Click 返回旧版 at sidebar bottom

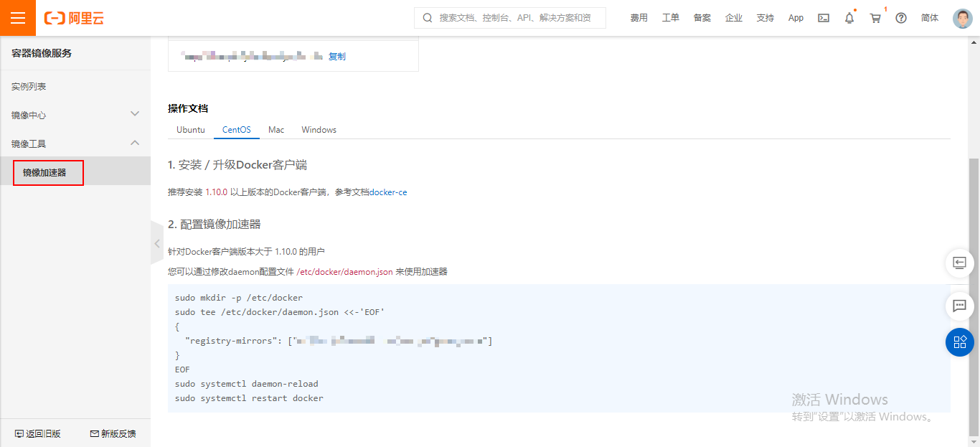(38, 433)
